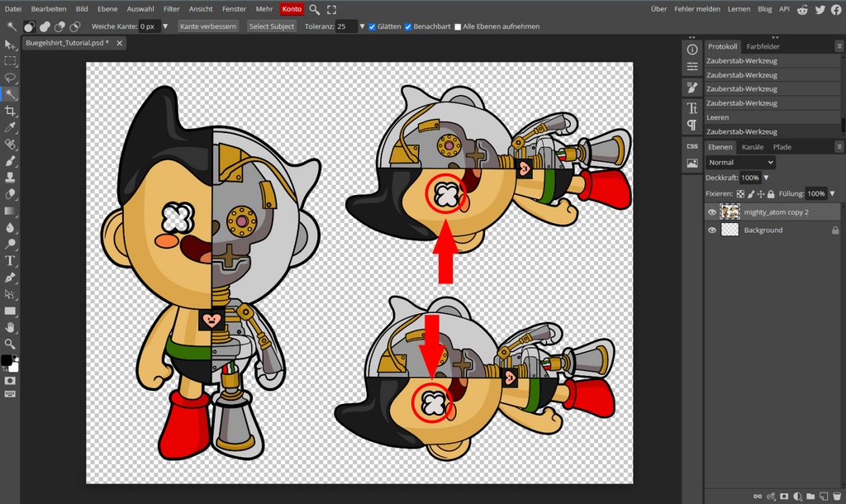Open Ebenen panel options menu
This screenshot has height=504, width=846.
coord(839,147)
